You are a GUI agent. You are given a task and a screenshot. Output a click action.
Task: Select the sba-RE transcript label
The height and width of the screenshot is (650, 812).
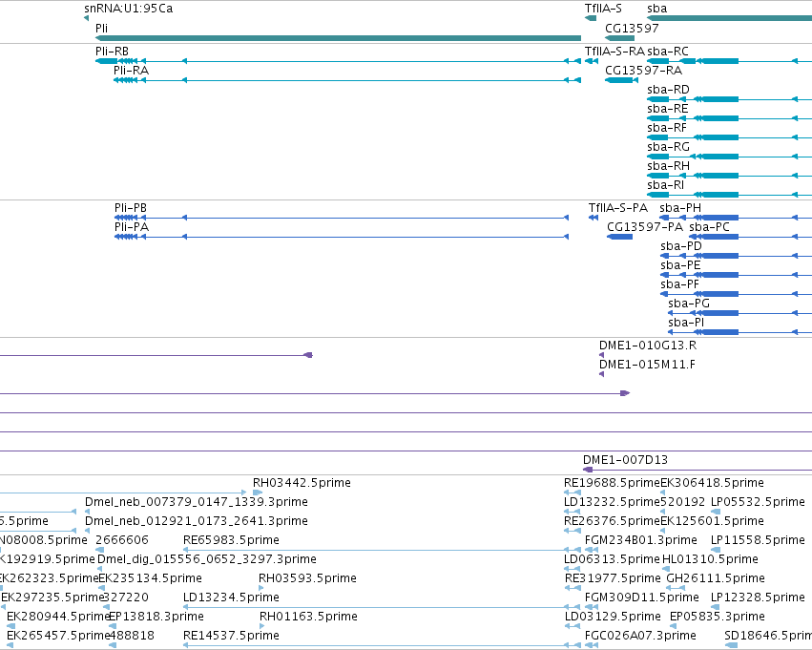pyautogui.click(x=668, y=109)
